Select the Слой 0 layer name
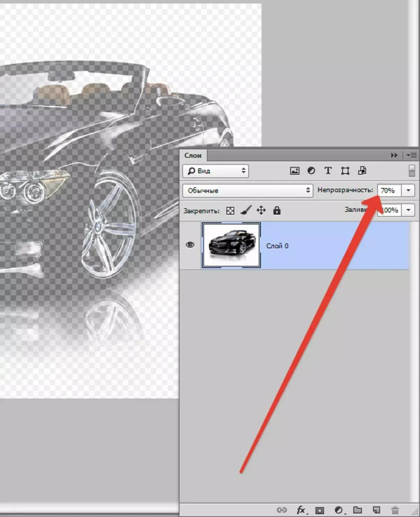420x517 pixels. [x=277, y=246]
